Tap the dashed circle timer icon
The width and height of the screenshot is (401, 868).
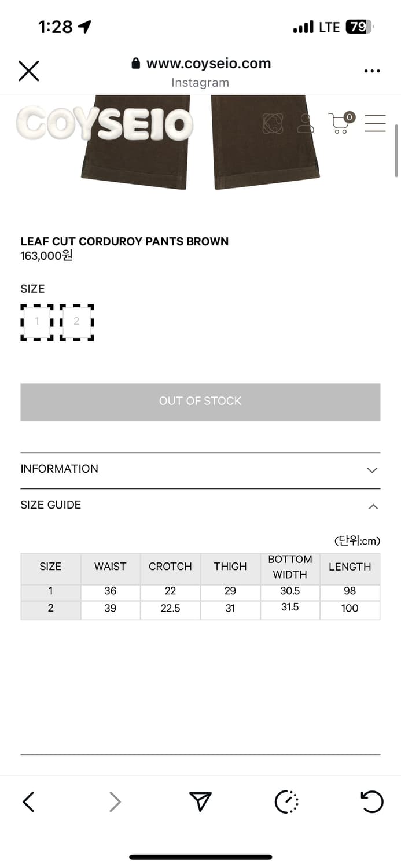coord(286,801)
